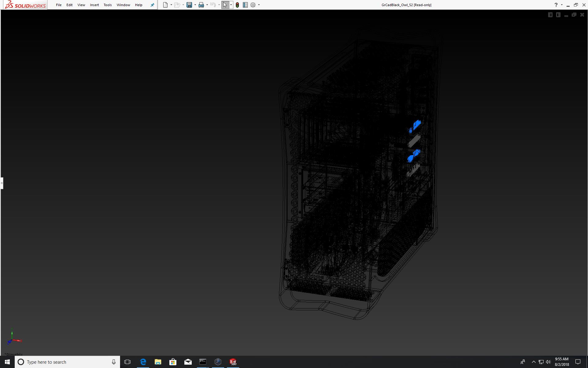Open the Tools menu

107,5
